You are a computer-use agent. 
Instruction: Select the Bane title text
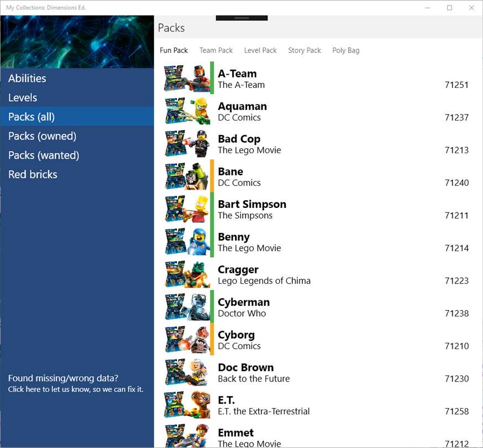[x=230, y=171]
